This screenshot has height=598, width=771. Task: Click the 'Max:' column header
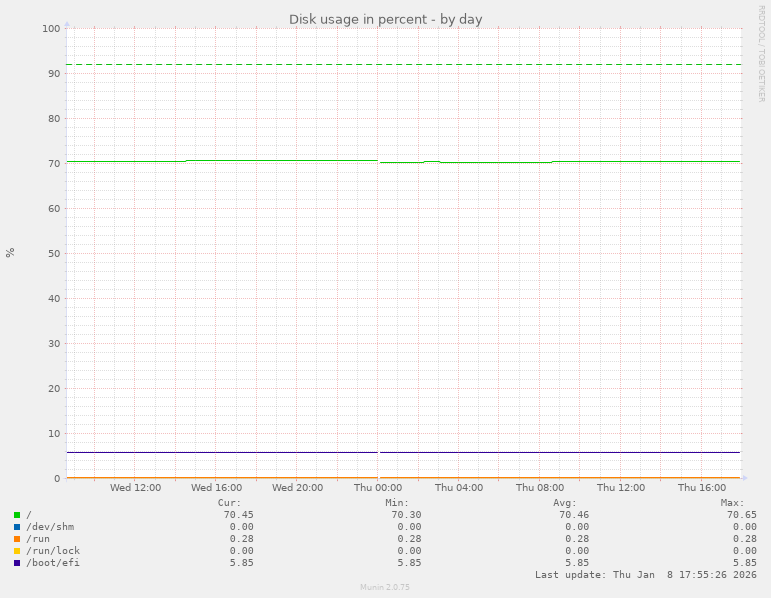(x=733, y=503)
